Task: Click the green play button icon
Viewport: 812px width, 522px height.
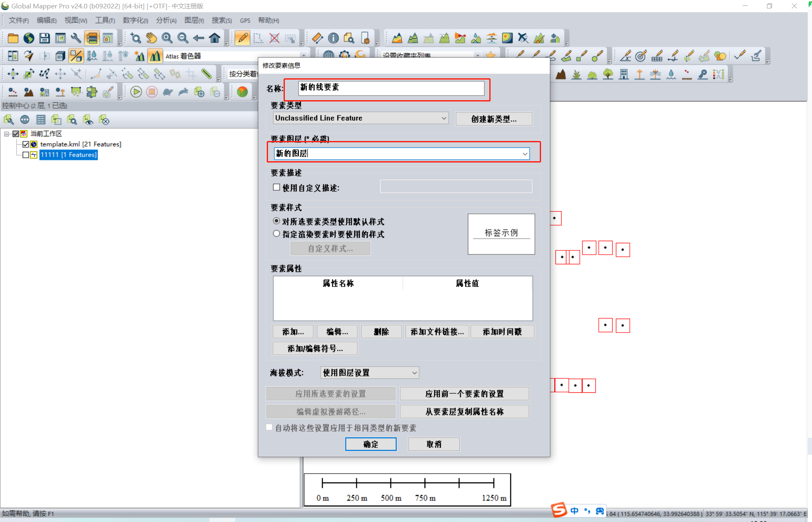Action: click(x=136, y=92)
